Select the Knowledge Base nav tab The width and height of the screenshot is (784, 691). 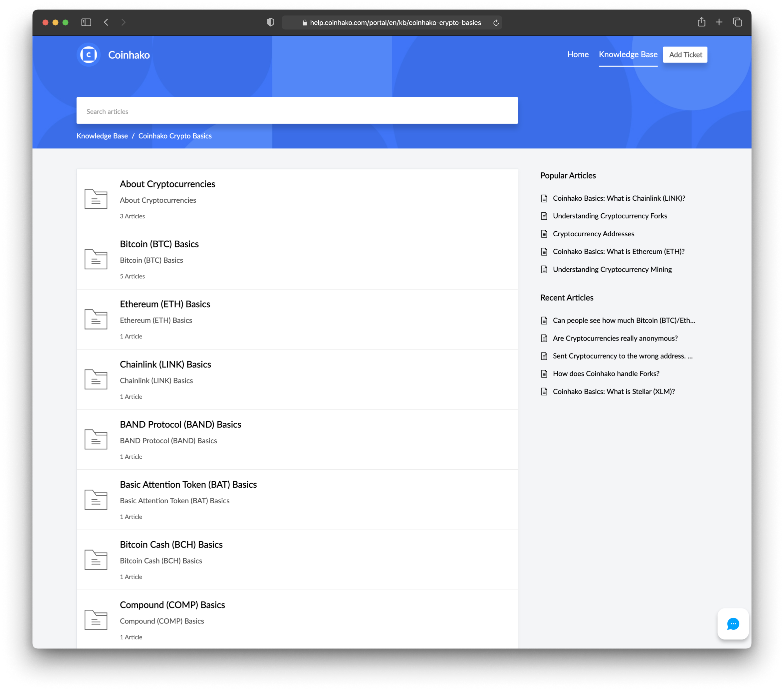[628, 55]
